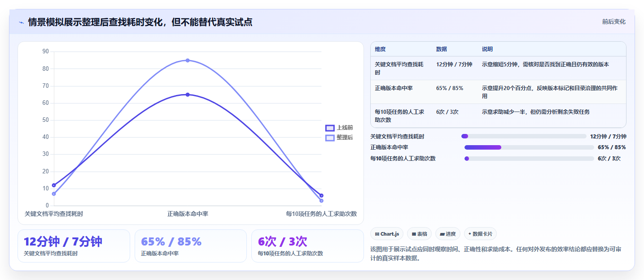Click x-axis label 关键文档平均查找耗时
This screenshot has height=280, width=644.
[x=54, y=214]
